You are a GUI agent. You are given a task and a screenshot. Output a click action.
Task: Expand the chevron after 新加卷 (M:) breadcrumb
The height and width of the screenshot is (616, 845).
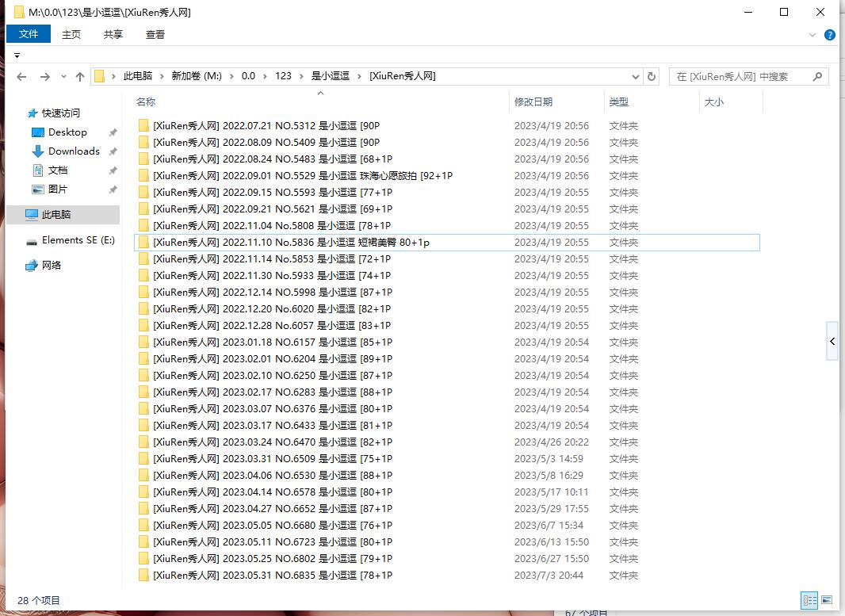point(231,77)
